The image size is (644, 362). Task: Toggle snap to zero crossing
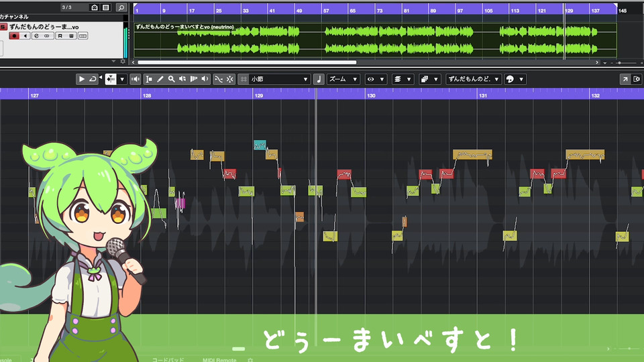click(219, 79)
